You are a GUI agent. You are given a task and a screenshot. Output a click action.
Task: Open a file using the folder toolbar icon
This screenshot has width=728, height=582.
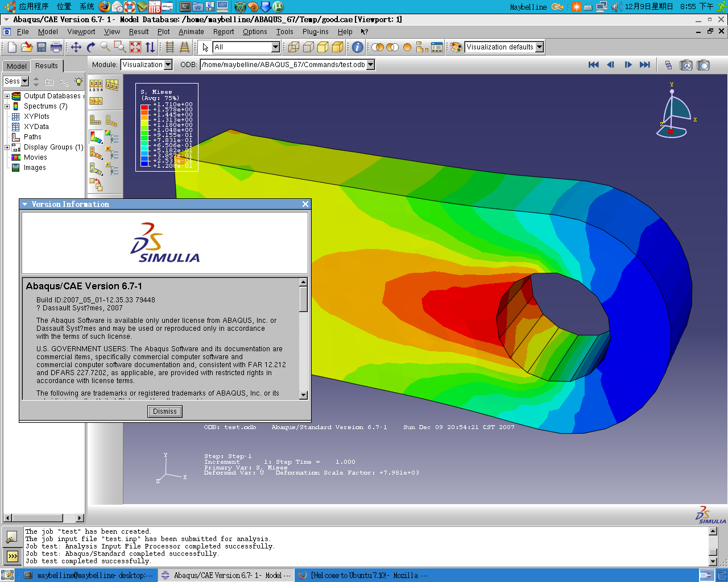27,47
